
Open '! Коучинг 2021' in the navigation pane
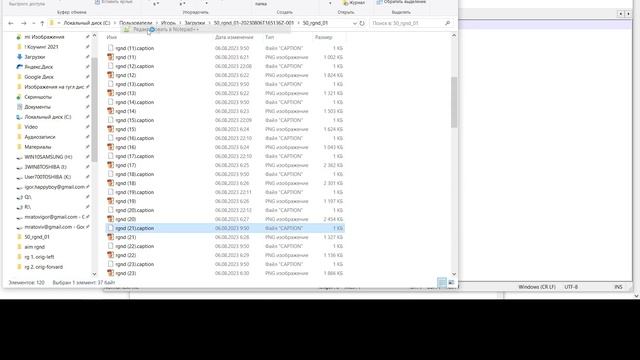41,47
